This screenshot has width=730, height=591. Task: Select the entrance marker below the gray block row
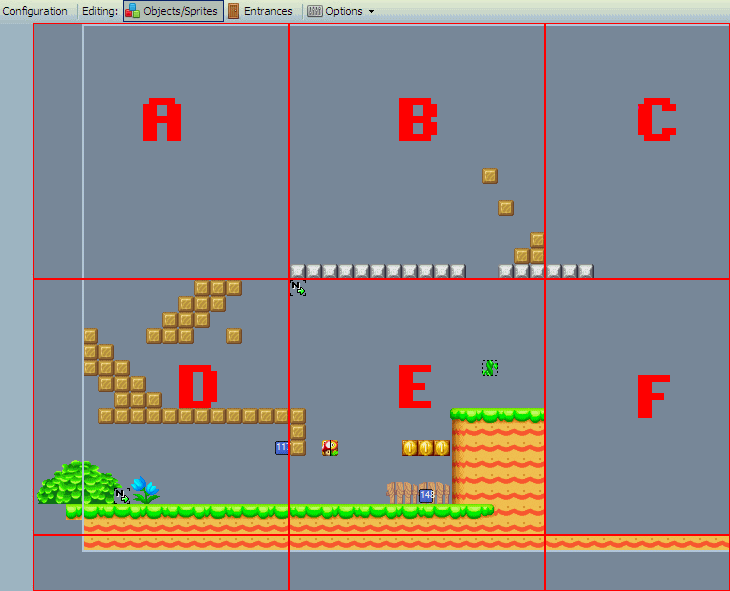point(298,288)
